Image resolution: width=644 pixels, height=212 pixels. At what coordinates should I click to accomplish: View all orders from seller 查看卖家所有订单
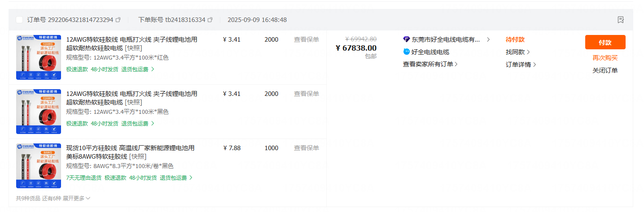[430, 64]
